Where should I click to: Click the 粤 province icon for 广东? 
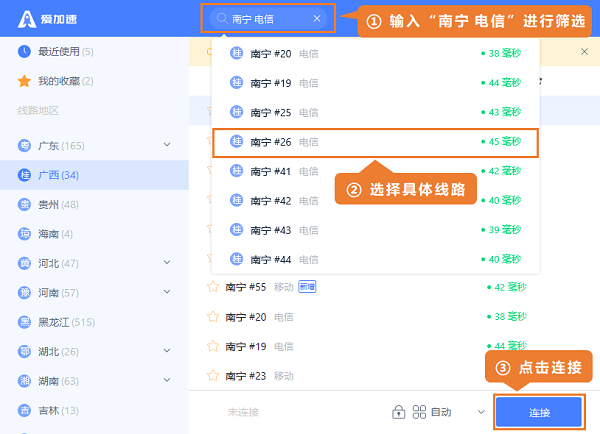coord(24,145)
